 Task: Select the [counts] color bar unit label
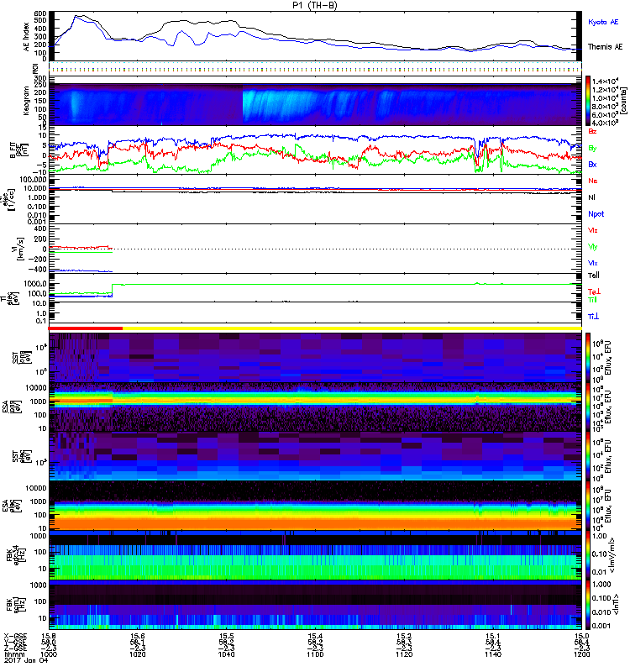(623, 101)
